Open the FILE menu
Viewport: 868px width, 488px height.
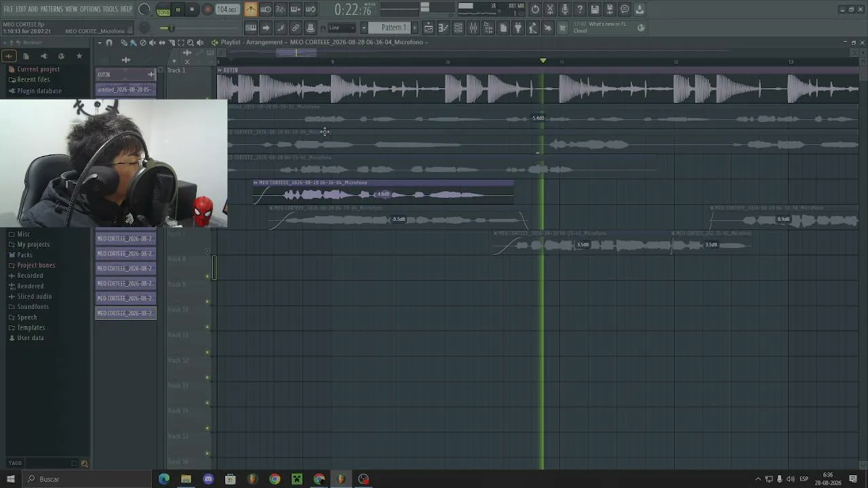pyautogui.click(x=8, y=9)
